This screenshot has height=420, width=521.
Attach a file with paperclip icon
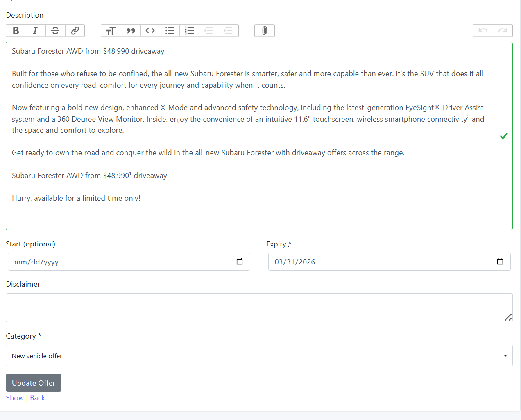[x=265, y=31]
